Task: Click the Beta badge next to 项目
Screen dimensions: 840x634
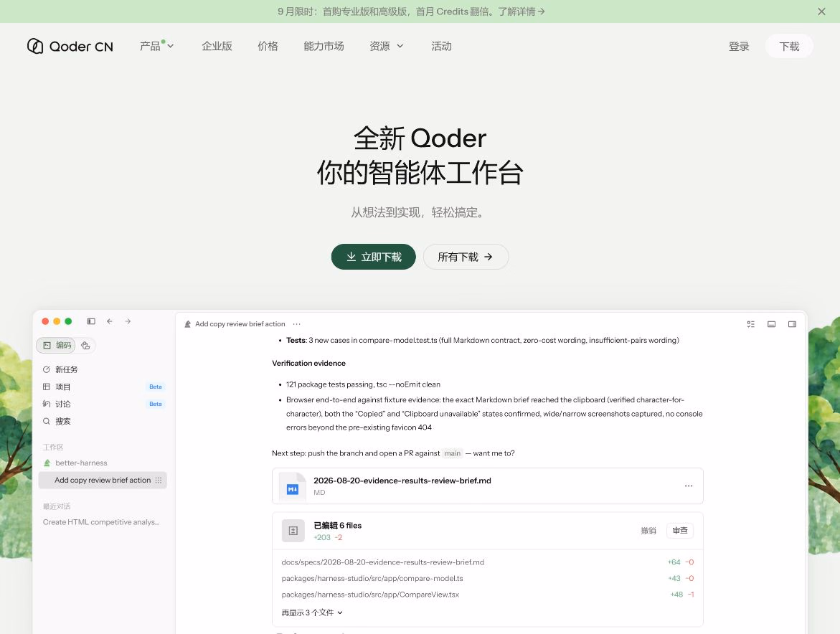Action: pos(156,387)
